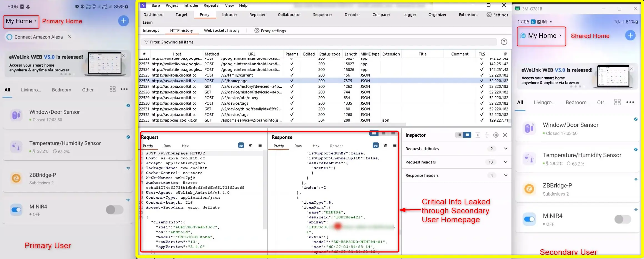Open My Home dropdown on primary phone
644x259 pixels.
(x=21, y=21)
